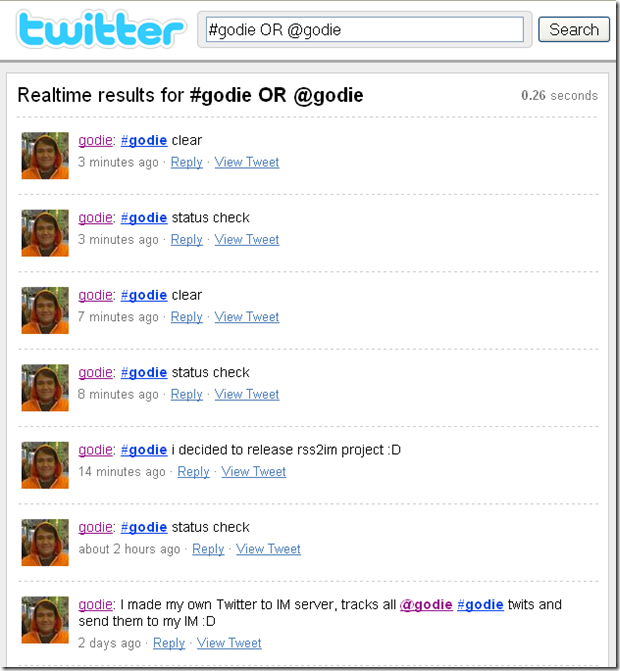View Tweet for the 2 days ago post

pos(229,643)
